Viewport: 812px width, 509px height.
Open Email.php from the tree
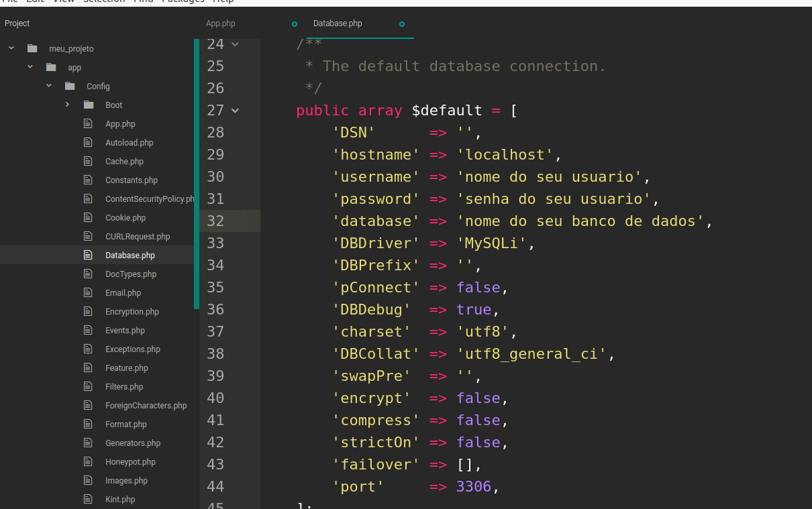coord(123,293)
